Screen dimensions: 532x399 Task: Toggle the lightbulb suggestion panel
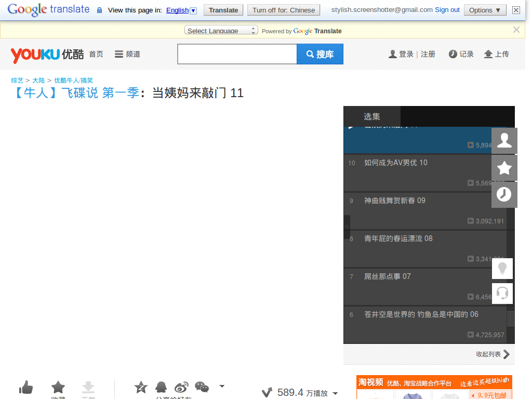[x=502, y=269]
